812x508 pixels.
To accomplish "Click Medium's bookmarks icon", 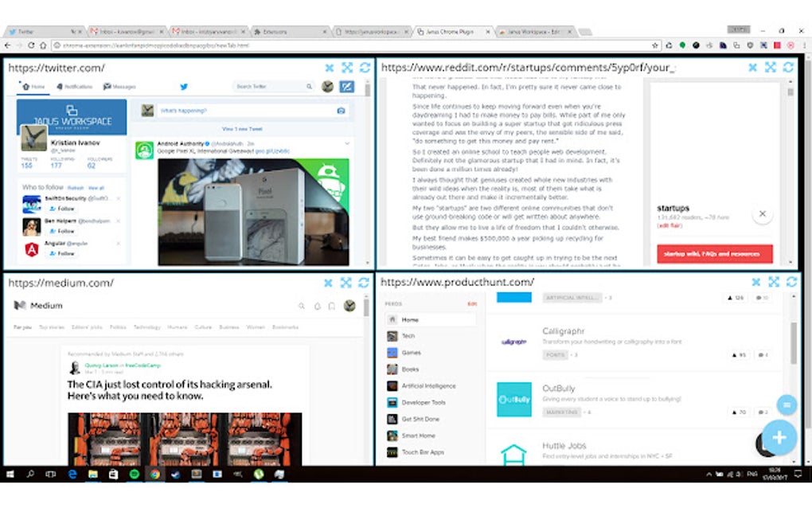I will click(331, 306).
